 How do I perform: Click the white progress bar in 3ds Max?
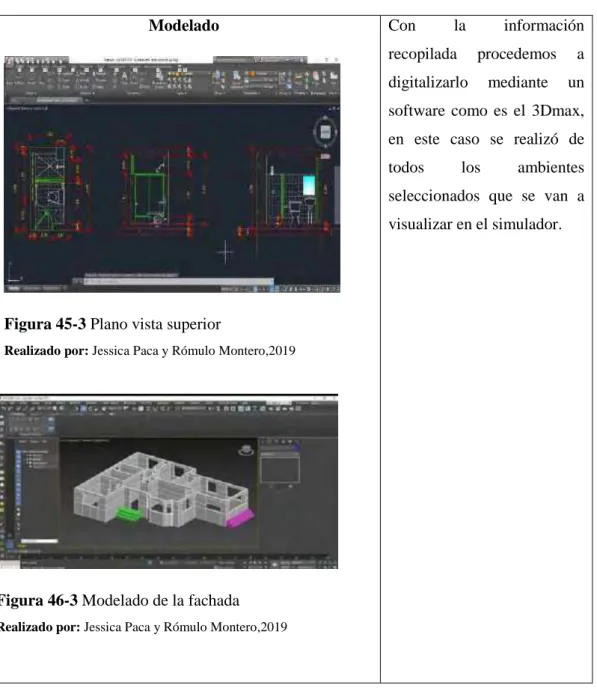pos(39,541)
